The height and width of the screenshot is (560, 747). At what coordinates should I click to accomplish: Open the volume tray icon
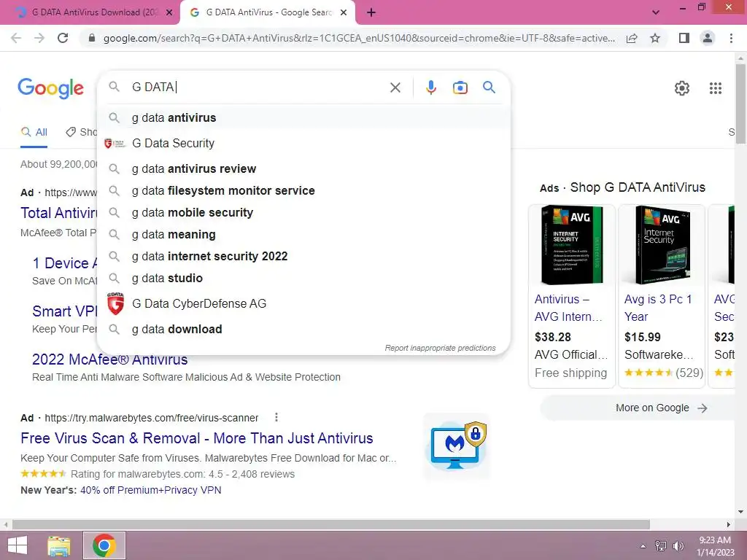pos(678,546)
